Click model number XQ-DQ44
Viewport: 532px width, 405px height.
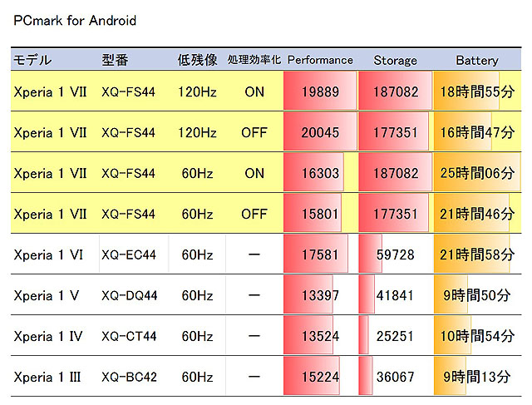pyautogui.click(x=130, y=295)
